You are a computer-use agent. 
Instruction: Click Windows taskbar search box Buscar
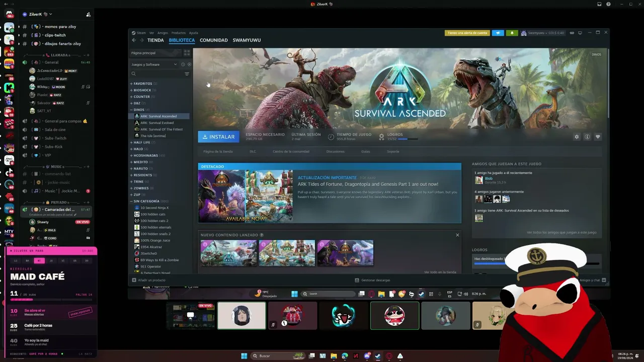277,356
